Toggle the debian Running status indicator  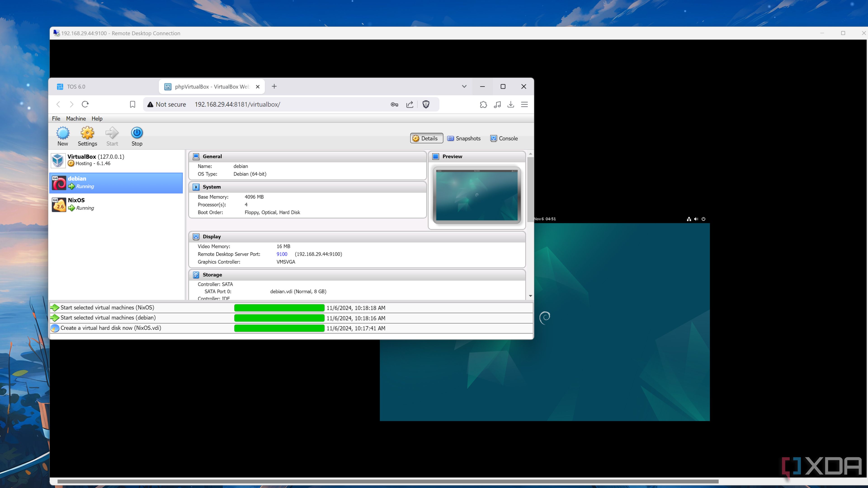point(71,186)
